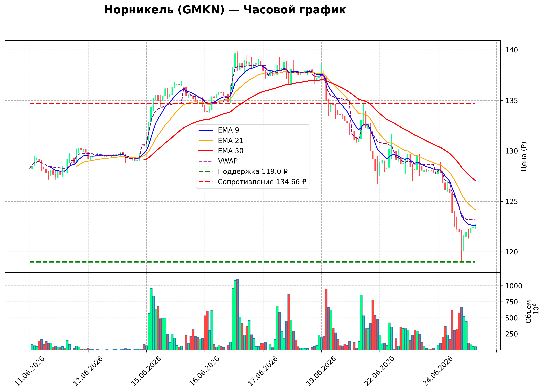Select the EMA 21 legend entry
This screenshot has height=392, width=545.
click(221, 141)
